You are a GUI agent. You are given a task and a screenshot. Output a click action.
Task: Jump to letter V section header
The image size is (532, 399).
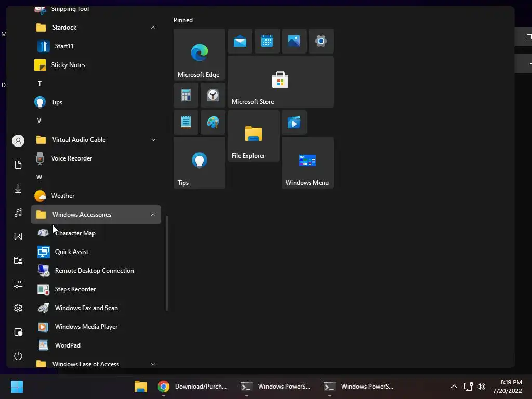(x=39, y=121)
